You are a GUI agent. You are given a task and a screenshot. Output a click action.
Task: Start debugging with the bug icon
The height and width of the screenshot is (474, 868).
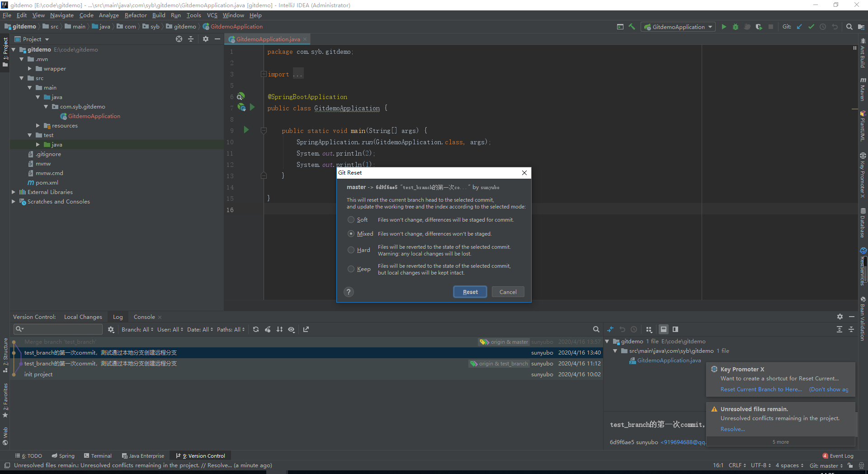[736, 27]
